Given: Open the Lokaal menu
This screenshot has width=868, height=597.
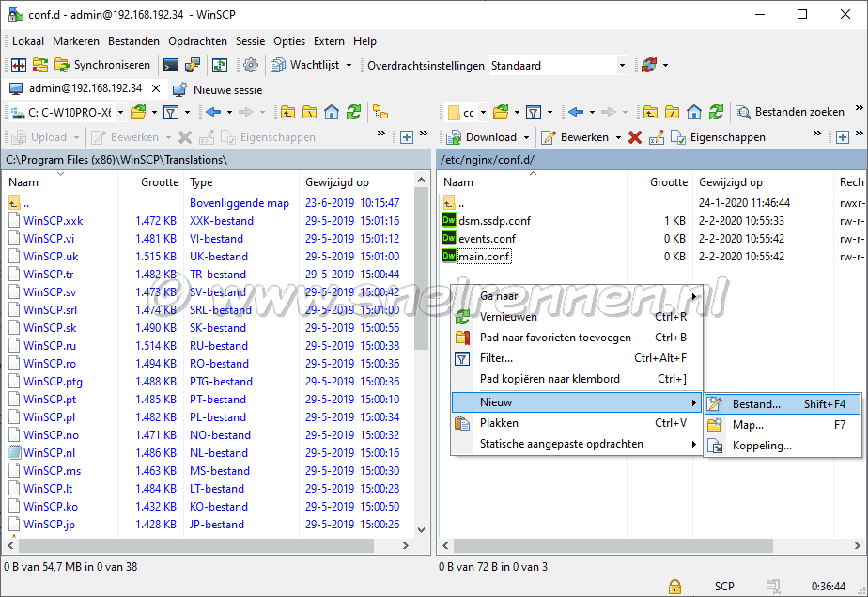Looking at the screenshot, I should coord(27,41).
